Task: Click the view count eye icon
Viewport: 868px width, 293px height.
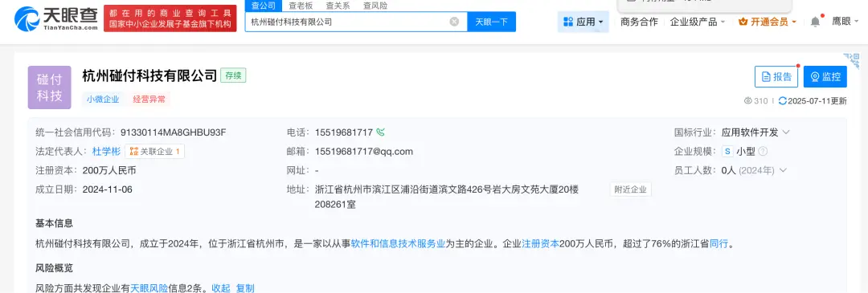Action: pyautogui.click(x=748, y=100)
